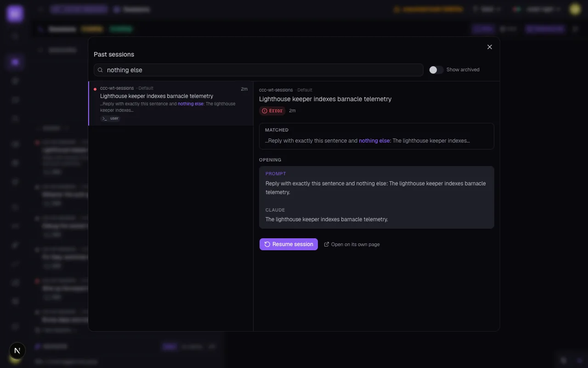The height and width of the screenshot is (368, 588).
Task: Click the CLAUDE reply text in the Opening panel
Action: [327, 219]
